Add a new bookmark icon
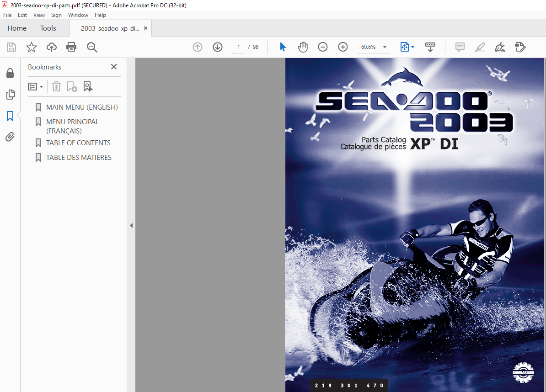546x392 pixels. point(72,86)
